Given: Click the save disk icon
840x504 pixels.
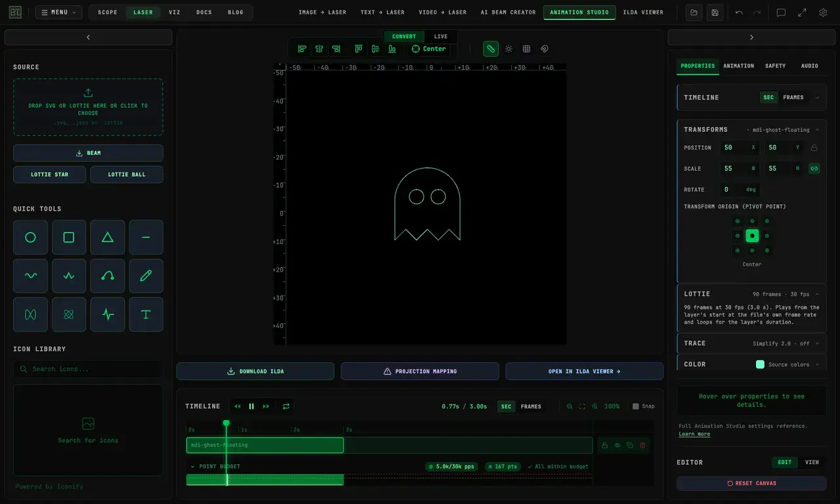Looking at the screenshot, I should point(715,12).
